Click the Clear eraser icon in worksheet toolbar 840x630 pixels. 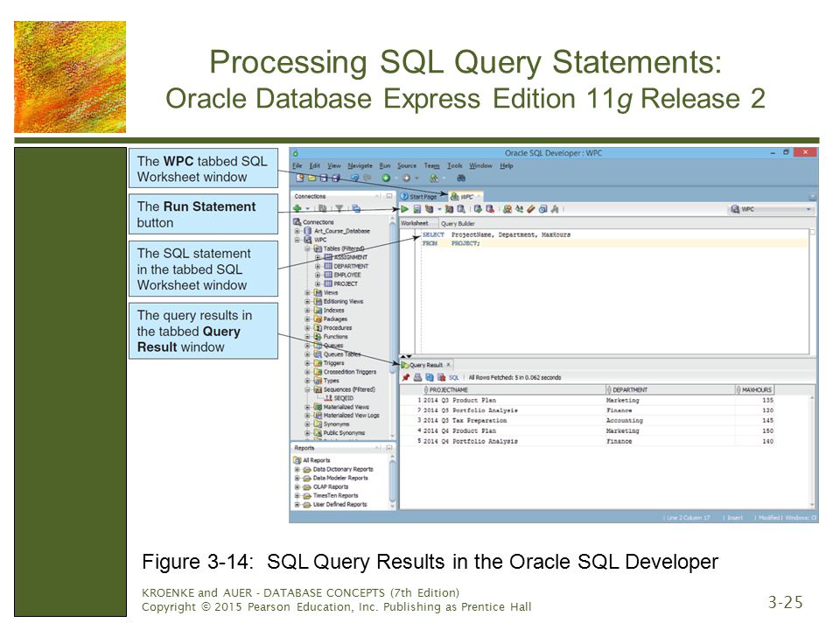531,209
